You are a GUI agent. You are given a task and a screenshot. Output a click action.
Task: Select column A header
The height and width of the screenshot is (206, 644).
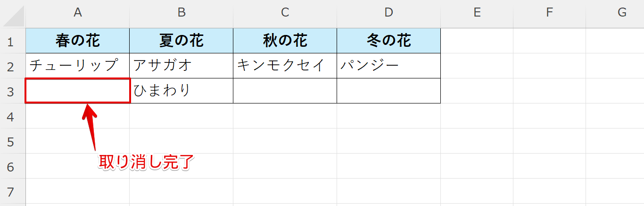tap(78, 13)
